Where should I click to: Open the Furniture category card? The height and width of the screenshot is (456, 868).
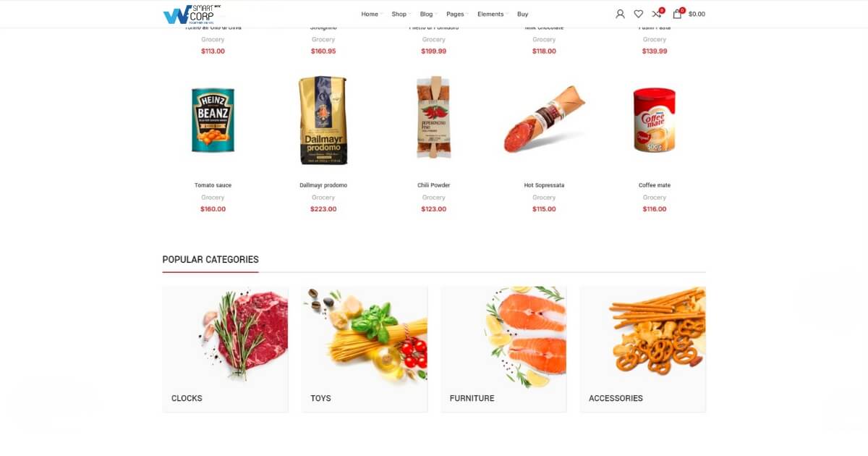(x=503, y=350)
